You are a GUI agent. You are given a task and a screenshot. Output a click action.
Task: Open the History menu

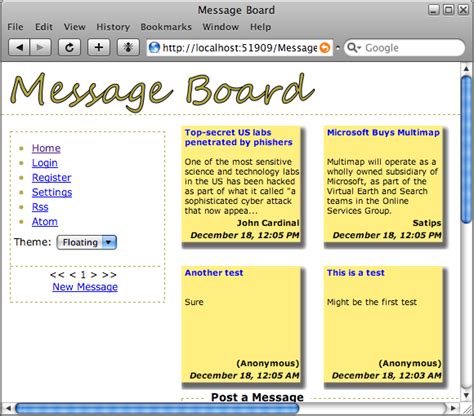[x=113, y=27]
